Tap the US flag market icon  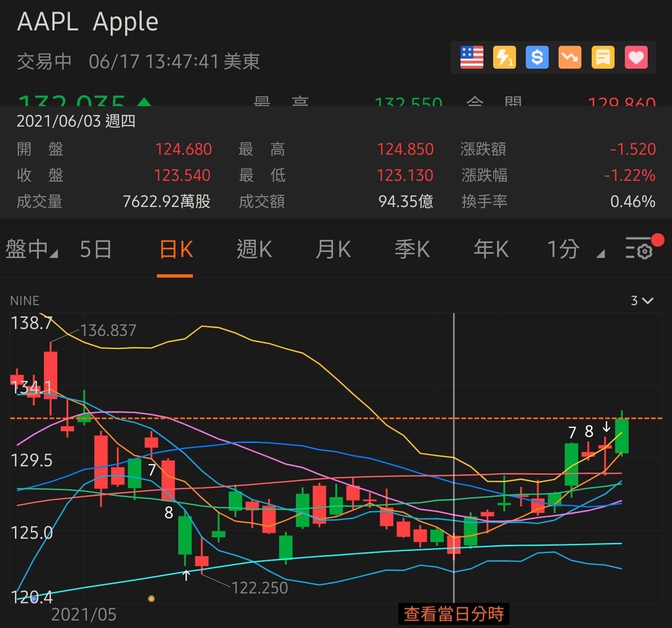pyautogui.click(x=472, y=57)
